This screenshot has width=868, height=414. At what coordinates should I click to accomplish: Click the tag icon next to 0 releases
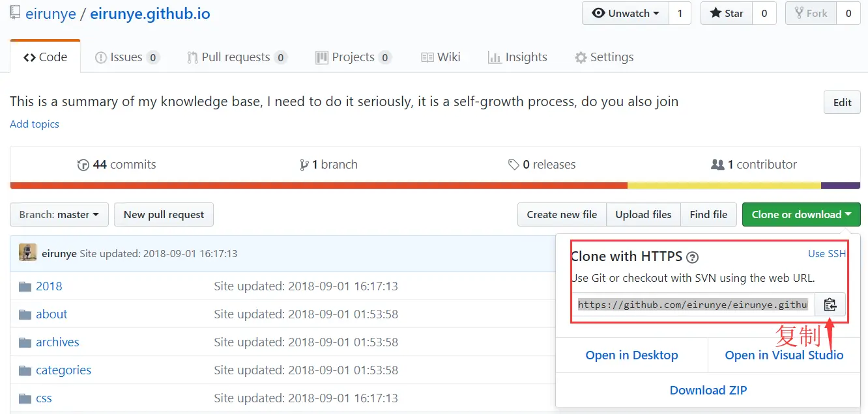pyautogui.click(x=514, y=165)
